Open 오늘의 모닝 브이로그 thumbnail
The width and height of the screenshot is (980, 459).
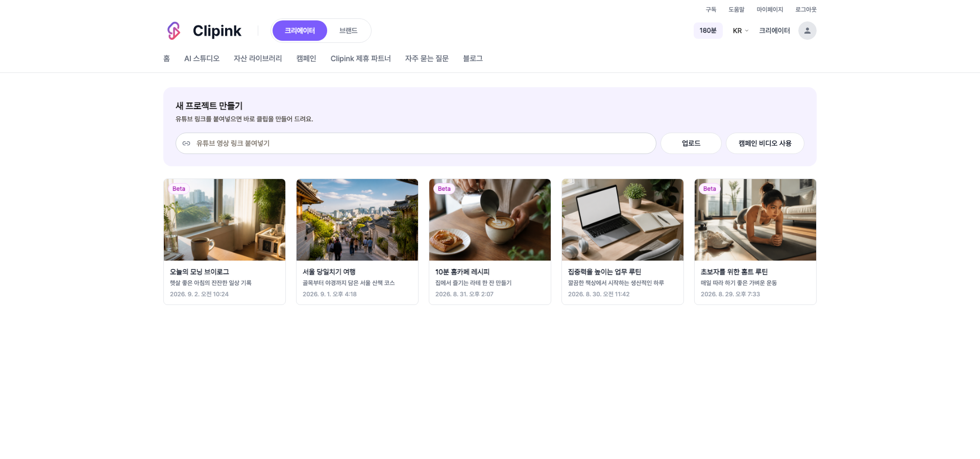point(225,220)
